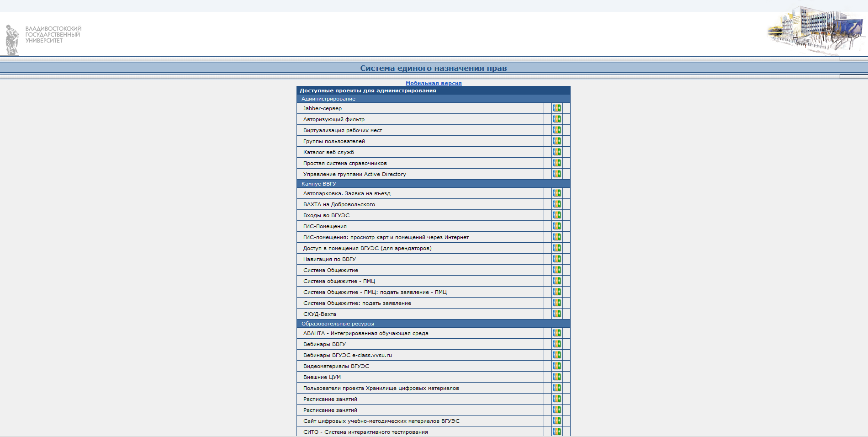
Task: Open the icon for the СКУД-Вахта row
Action: 556,314
